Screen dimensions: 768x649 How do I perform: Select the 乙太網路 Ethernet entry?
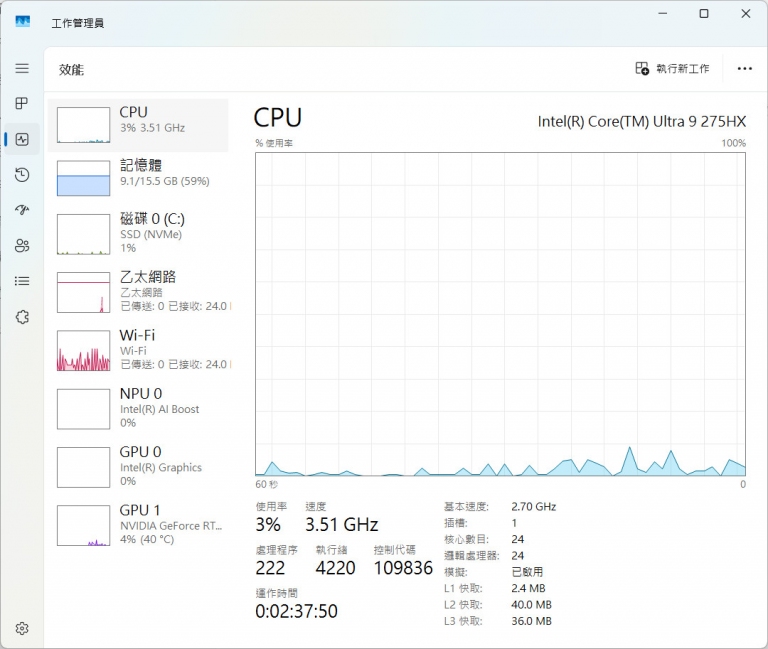tap(138, 291)
